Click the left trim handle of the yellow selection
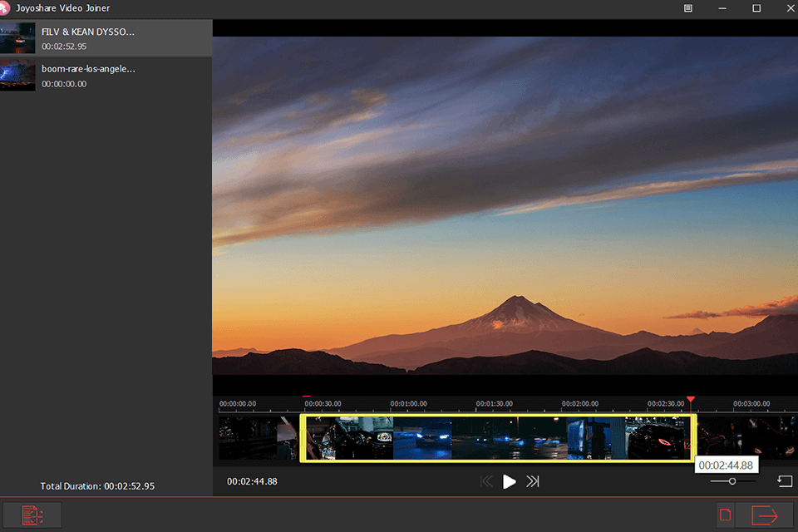This screenshot has height=532, width=798. click(x=304, y=436)
